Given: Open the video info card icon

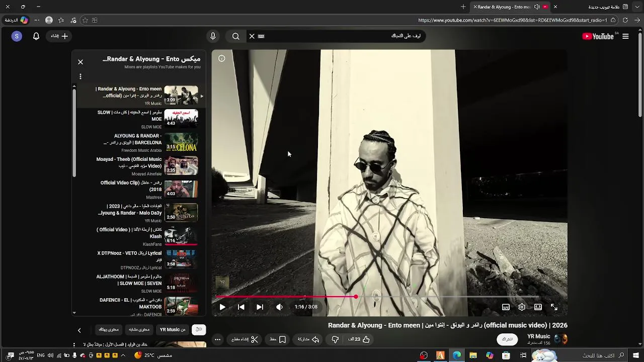Looking at the screenshot, I should coord(221,58).
